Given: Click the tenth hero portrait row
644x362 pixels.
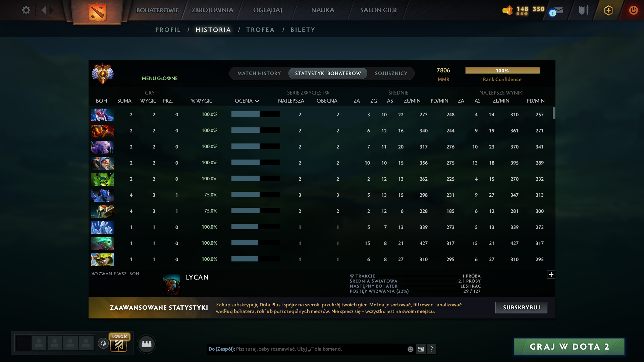Looking at the screenshot, I should pyautogui.click(x=102, y=259).
